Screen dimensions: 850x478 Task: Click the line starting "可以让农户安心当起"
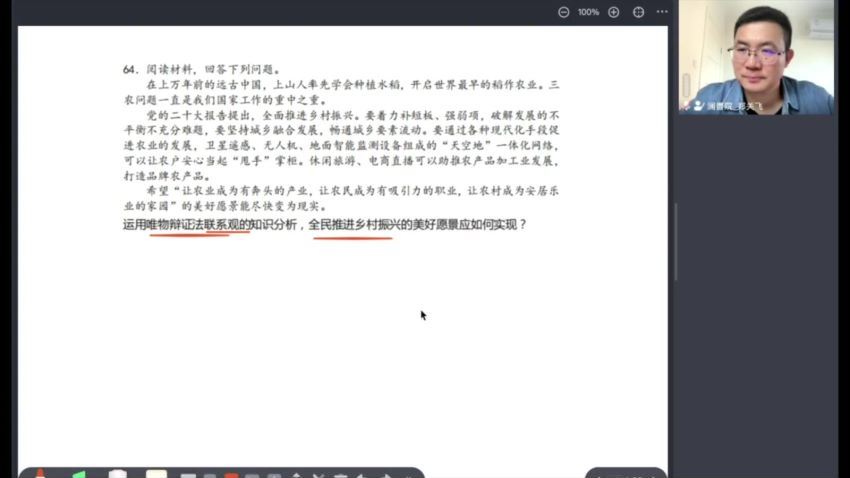(341, 160)
